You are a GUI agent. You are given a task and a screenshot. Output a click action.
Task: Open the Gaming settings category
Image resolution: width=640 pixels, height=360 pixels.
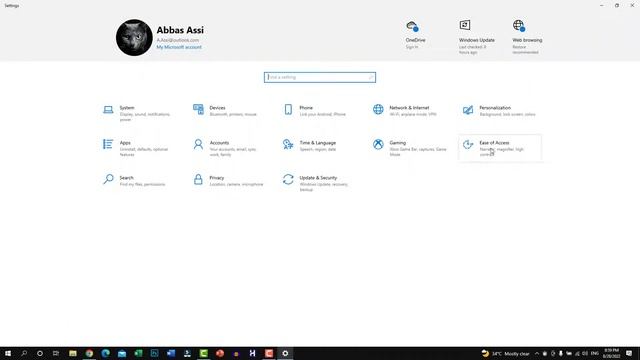(410, 148)
